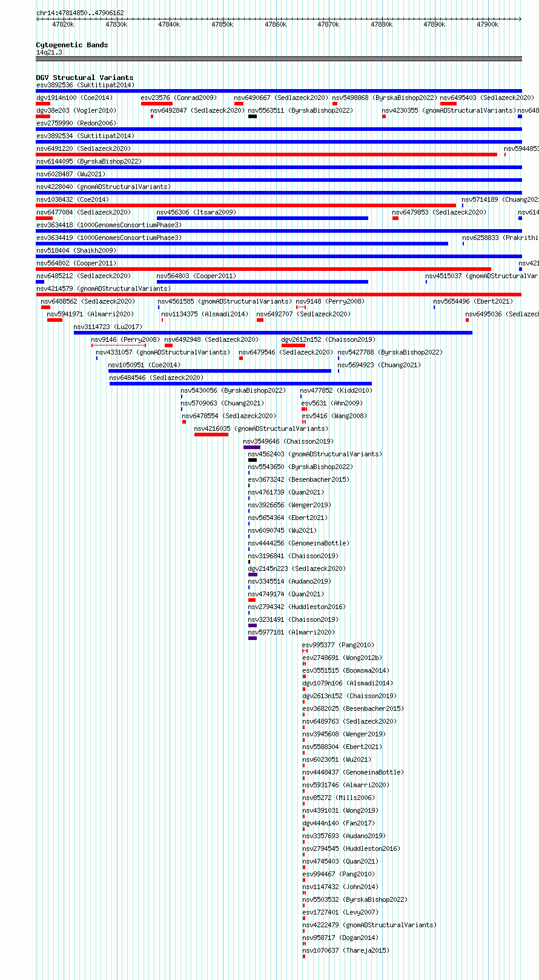Click nsv6028487 (Wu2021) label
The width and height of the screenshot is (539, 980).
[70, 174]
